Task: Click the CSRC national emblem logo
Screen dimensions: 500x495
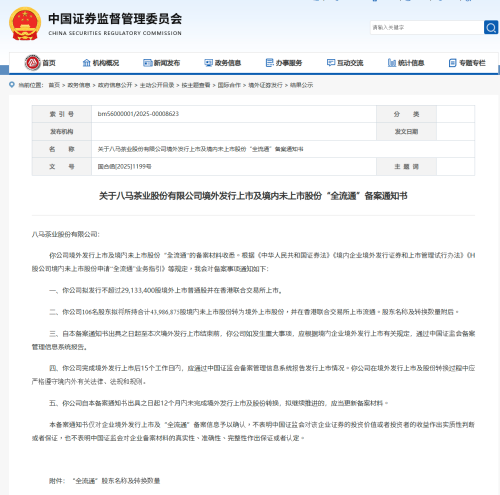Action: pos(25,24)
